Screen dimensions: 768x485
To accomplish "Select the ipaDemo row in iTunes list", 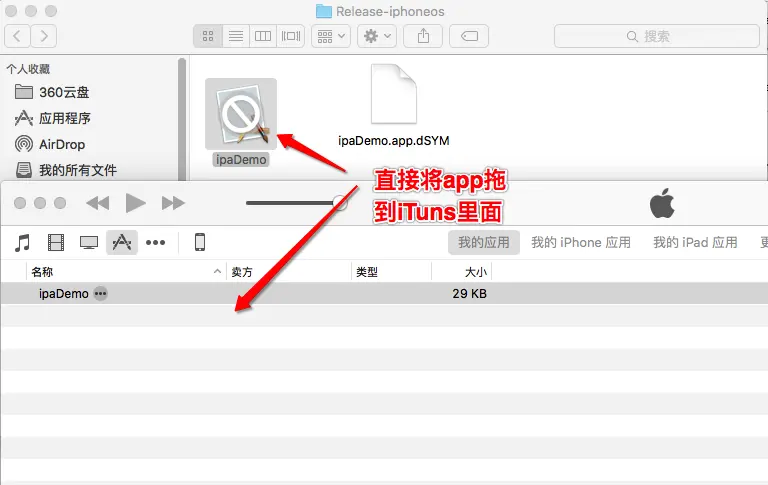I will click(x=384, y=293).
